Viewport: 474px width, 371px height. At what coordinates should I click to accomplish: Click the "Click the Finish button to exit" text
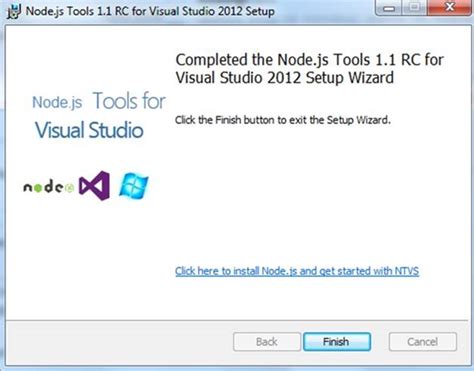pos(283,120)
